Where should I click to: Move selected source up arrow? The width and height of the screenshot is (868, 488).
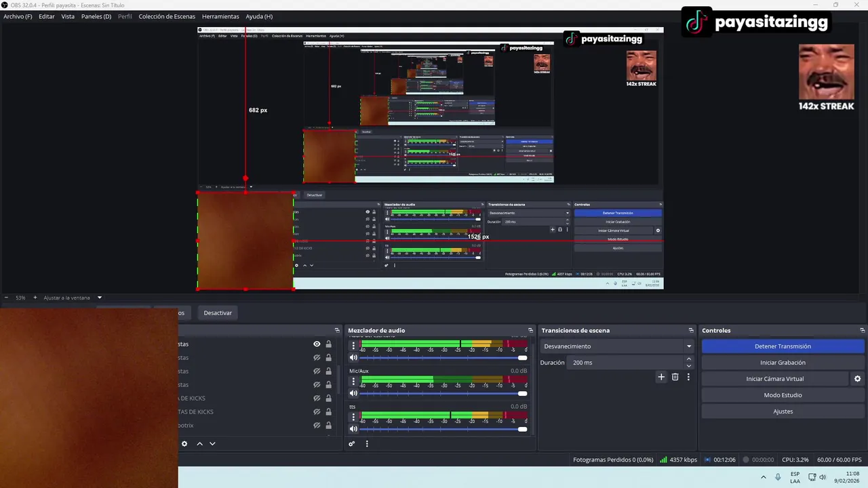tap(199, 444)
